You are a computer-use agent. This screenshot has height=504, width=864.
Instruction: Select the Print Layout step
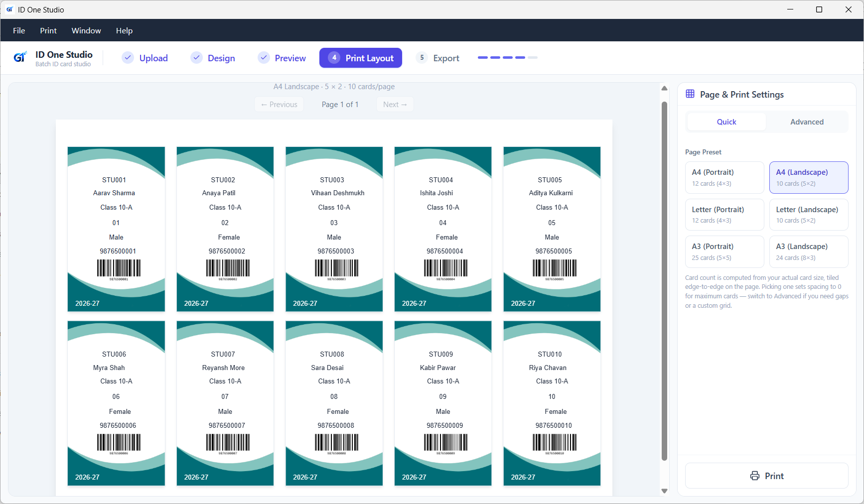[361, 58]
